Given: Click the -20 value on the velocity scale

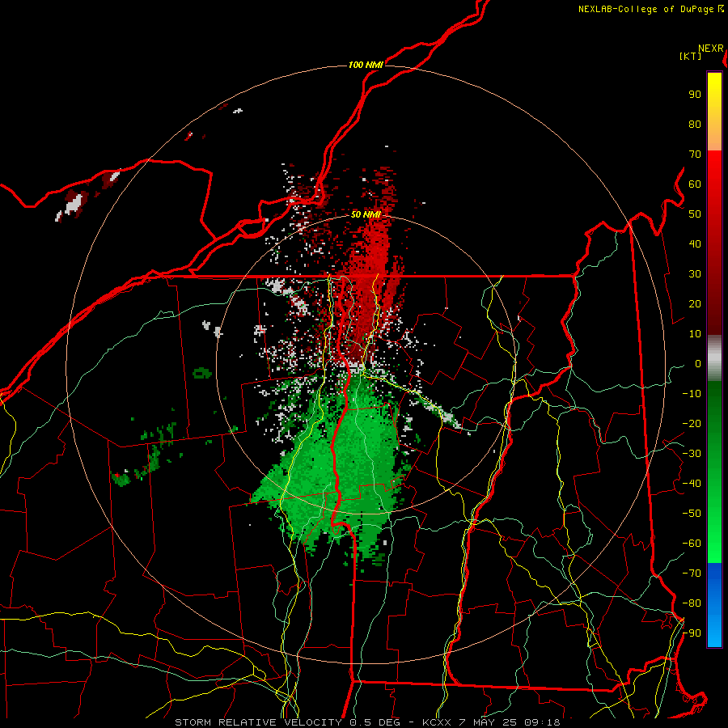Looking at the screenshot, I should click(x=692, y=424).
